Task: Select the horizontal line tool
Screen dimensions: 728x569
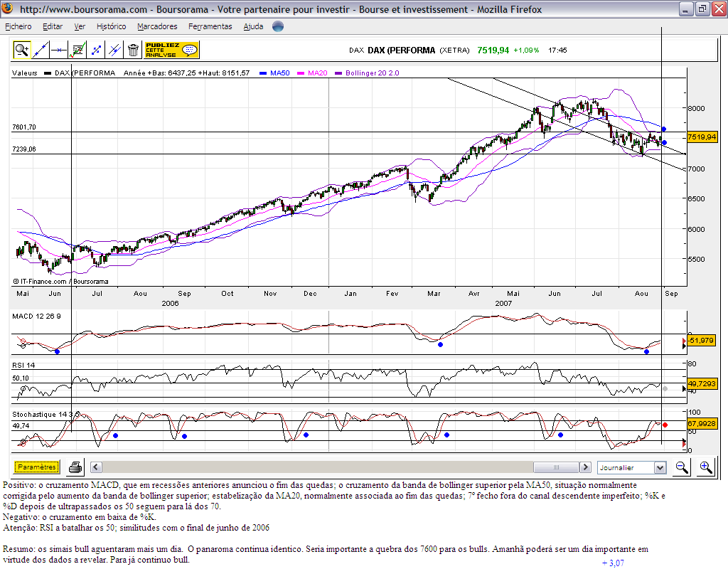Action: (59, 50)
